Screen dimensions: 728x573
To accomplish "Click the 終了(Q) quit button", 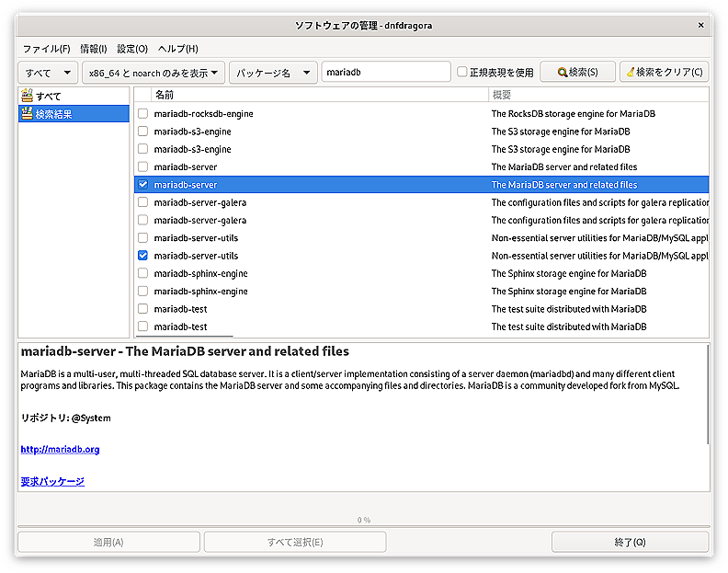I will (630, 542).
